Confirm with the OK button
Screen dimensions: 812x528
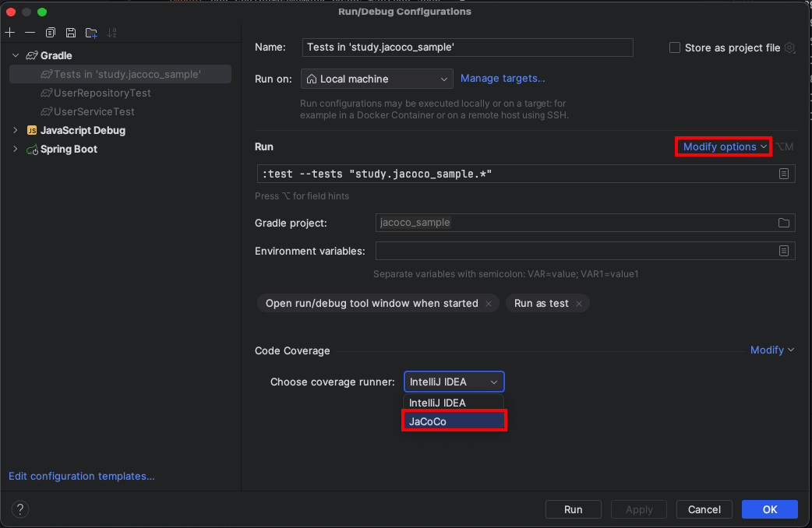770,509
